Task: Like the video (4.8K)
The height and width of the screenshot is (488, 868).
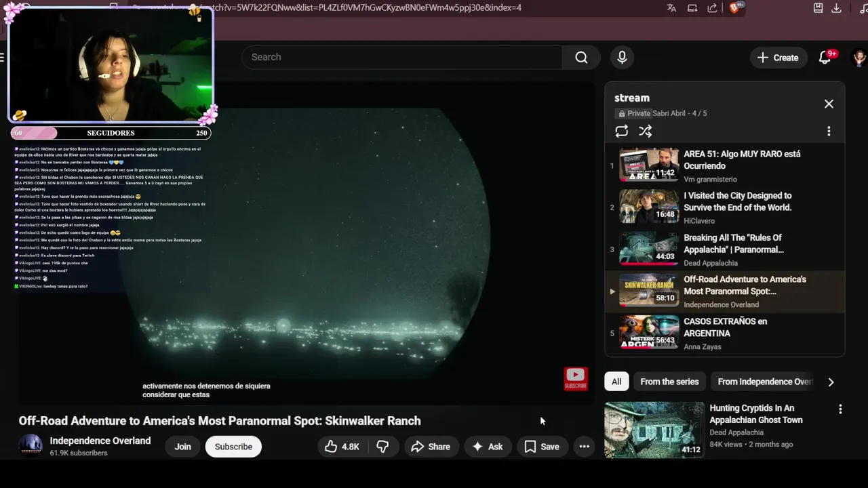Action: [x=342, y=447]
